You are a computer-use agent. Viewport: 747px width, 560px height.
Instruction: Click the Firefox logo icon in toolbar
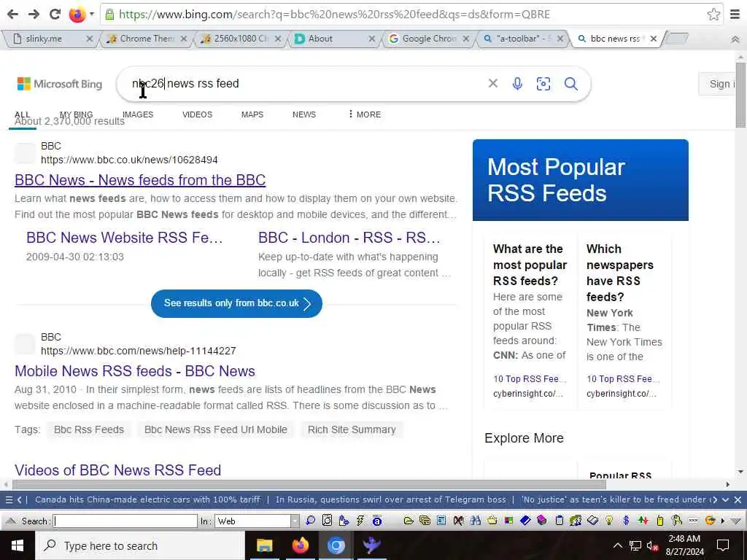(x=77, y=15)
